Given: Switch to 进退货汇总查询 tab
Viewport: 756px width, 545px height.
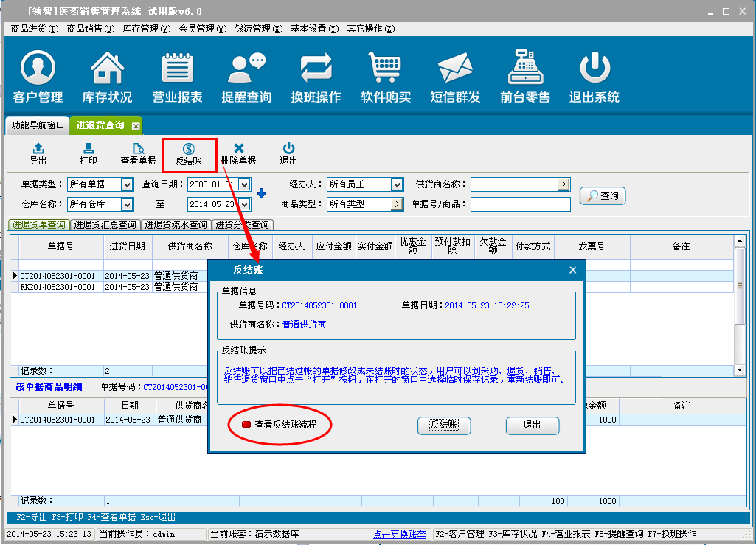Looking at the screenshot, I should tap(105, 225).
